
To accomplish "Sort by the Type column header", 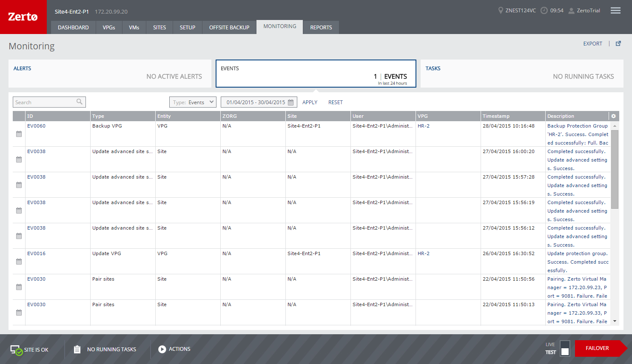I will click(x=123, y=116).
